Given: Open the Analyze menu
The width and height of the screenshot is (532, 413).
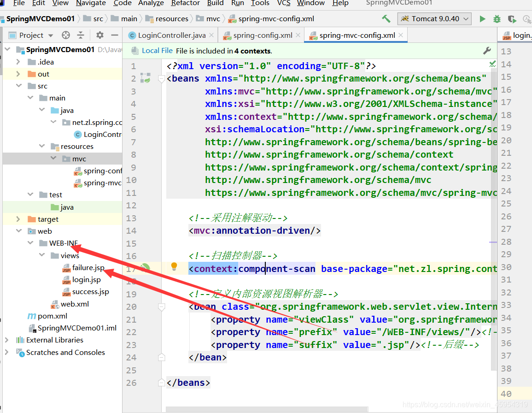Looking at the screenshot, I should coord(151,3).
